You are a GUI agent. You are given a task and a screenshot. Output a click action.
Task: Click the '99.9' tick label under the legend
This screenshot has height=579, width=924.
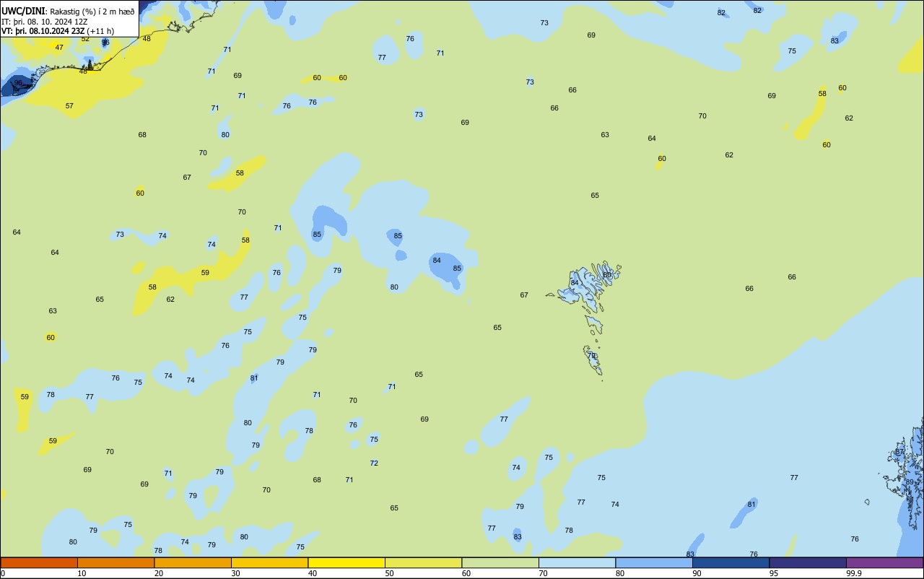point(854,573)
